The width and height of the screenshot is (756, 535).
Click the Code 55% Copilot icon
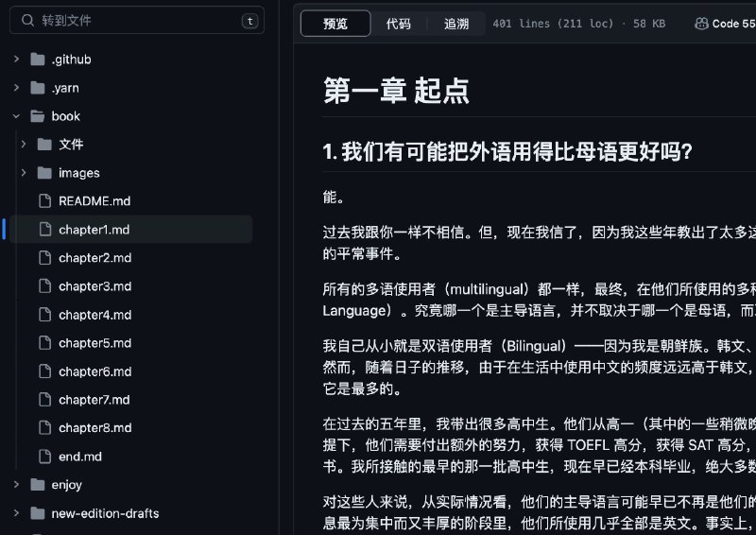[x=702, y=24]
